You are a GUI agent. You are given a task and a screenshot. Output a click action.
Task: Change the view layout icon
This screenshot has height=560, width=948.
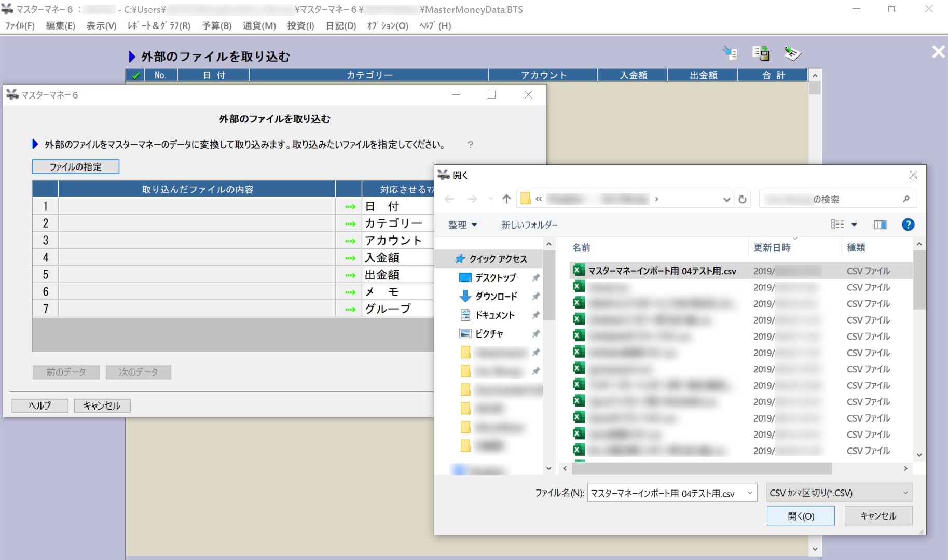pyautogui.click(x=837, y=225)
